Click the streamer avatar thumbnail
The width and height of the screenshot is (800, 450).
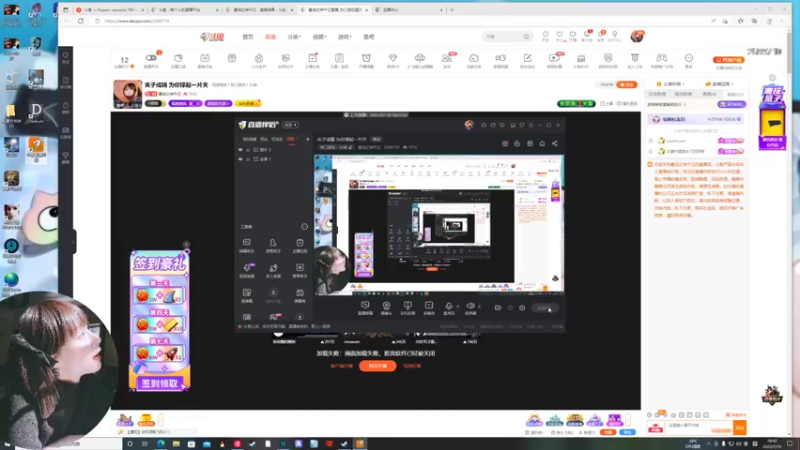(128, 94)
